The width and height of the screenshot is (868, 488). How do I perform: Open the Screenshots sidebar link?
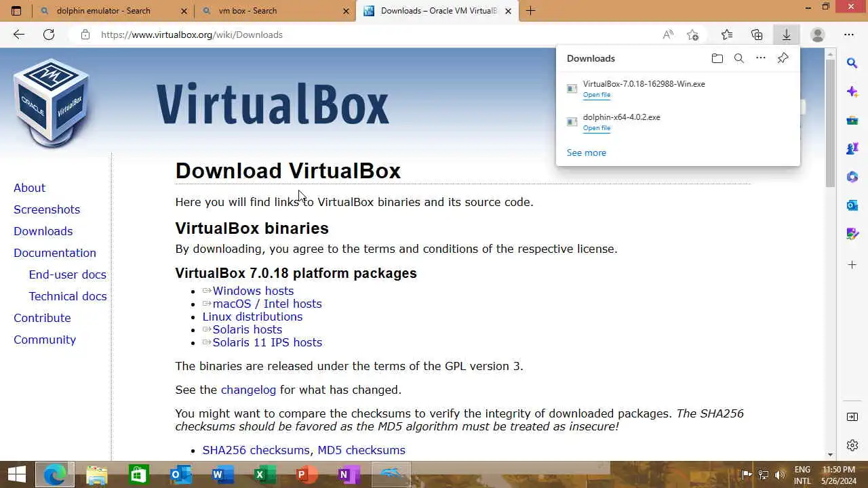47,209
